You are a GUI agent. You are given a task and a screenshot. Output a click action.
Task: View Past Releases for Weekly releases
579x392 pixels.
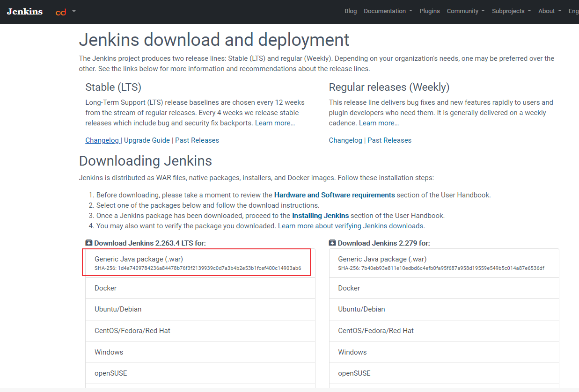[x=389, y=140]
